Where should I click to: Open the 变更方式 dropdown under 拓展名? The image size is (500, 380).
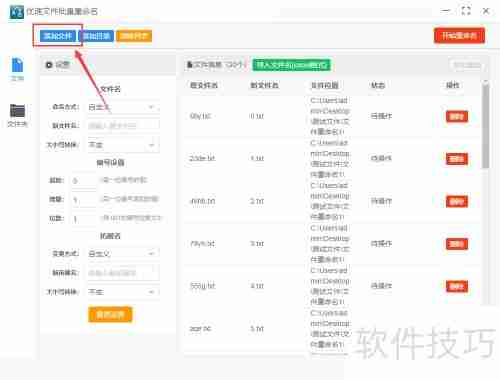click(x=123, y=254)
